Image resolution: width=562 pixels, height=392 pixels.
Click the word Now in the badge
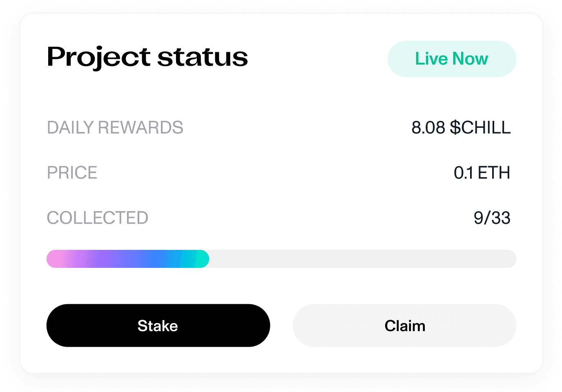pyautogui.click(x=470, y=59)
